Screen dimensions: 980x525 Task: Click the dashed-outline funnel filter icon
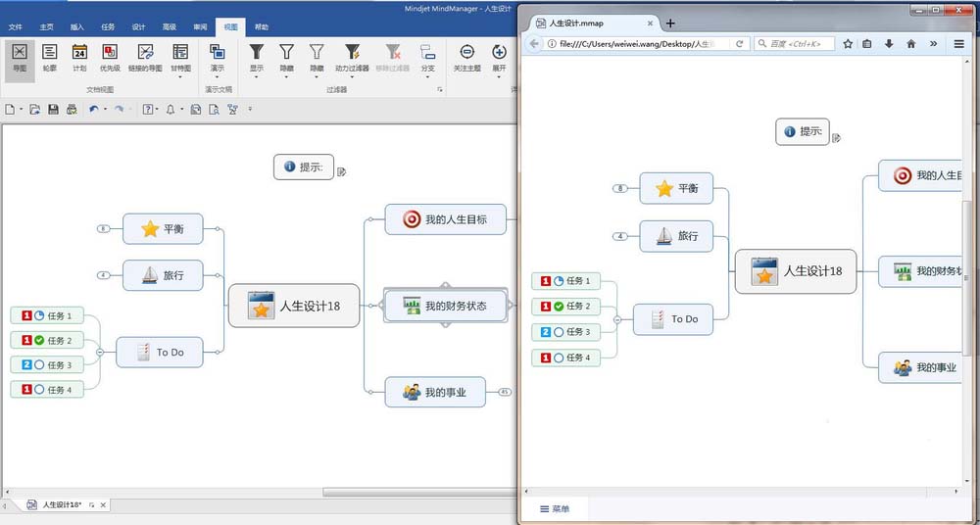317,53
